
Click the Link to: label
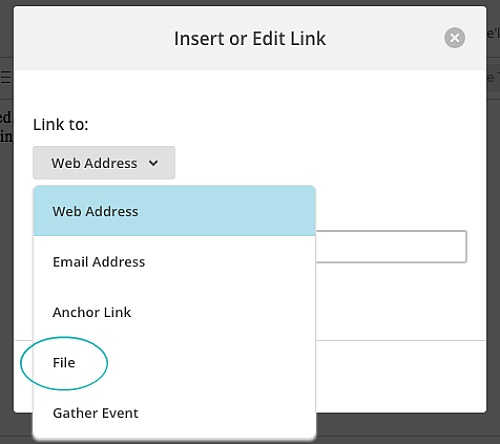point(61,125)
